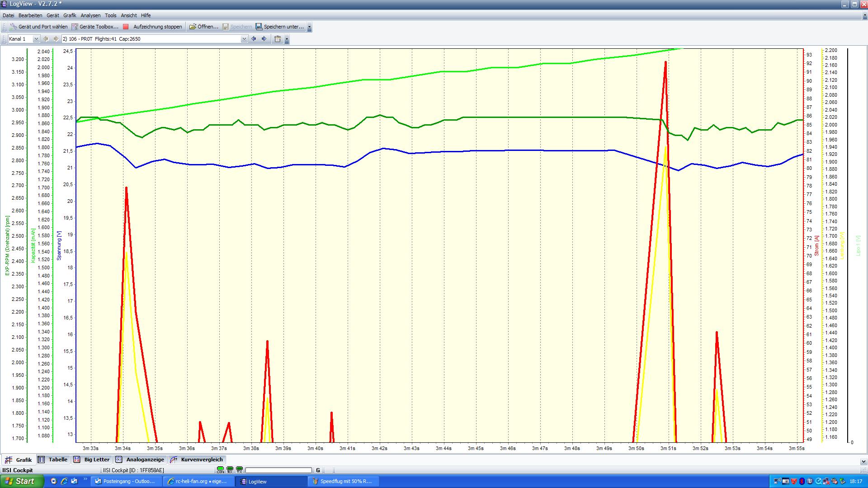Image resolution: width=868 pixels, height=488 pixels.
Task: Click the red shield antivirus tray icon
Action: tap(795, 481)
